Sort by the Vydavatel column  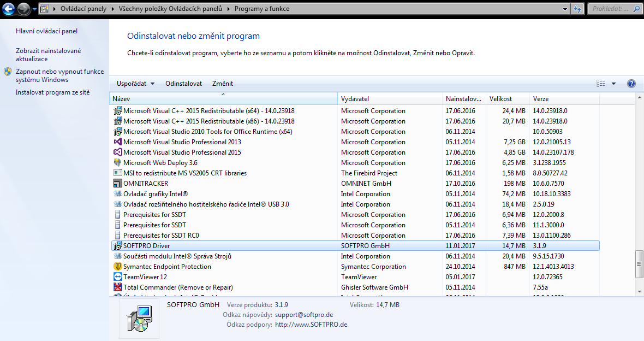click(390, 99)
